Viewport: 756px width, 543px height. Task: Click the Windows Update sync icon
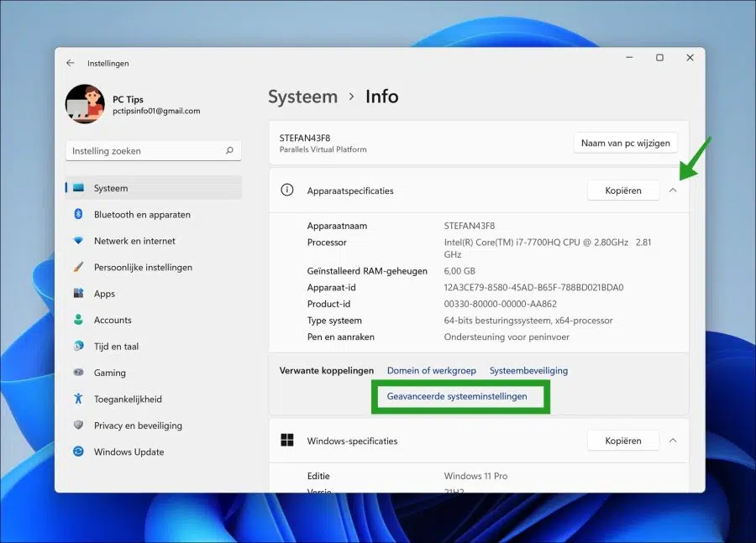tap(78, 452)
